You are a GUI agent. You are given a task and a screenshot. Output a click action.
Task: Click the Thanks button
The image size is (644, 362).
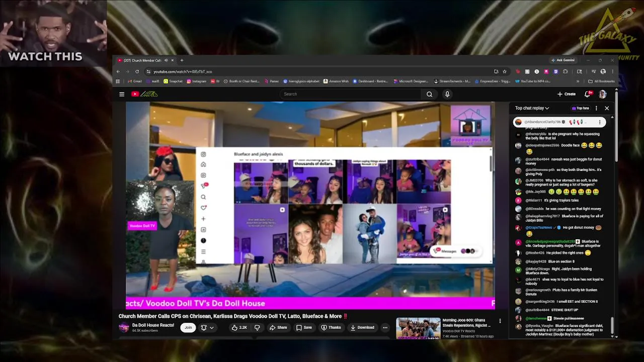[331, 328]
